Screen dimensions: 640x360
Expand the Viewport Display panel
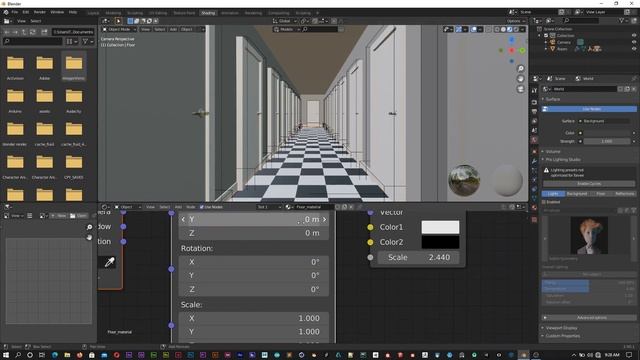tap(561, 328)
